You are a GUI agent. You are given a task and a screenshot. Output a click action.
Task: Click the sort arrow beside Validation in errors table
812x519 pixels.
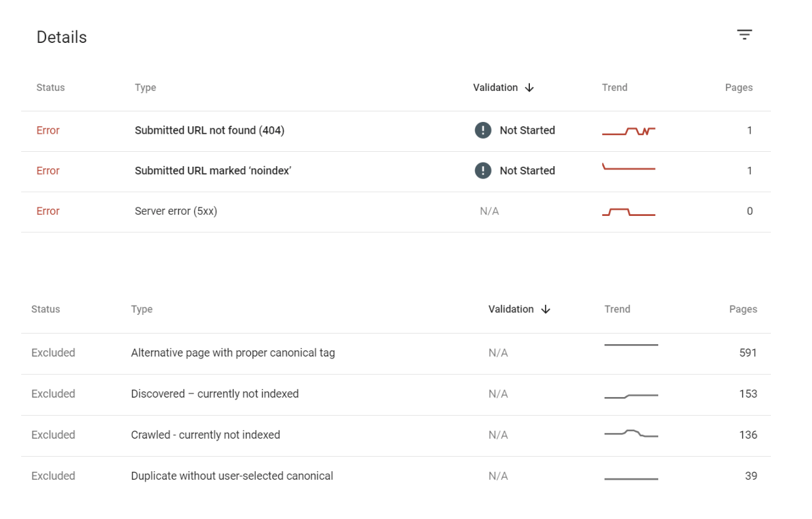(x=529, y=88)
